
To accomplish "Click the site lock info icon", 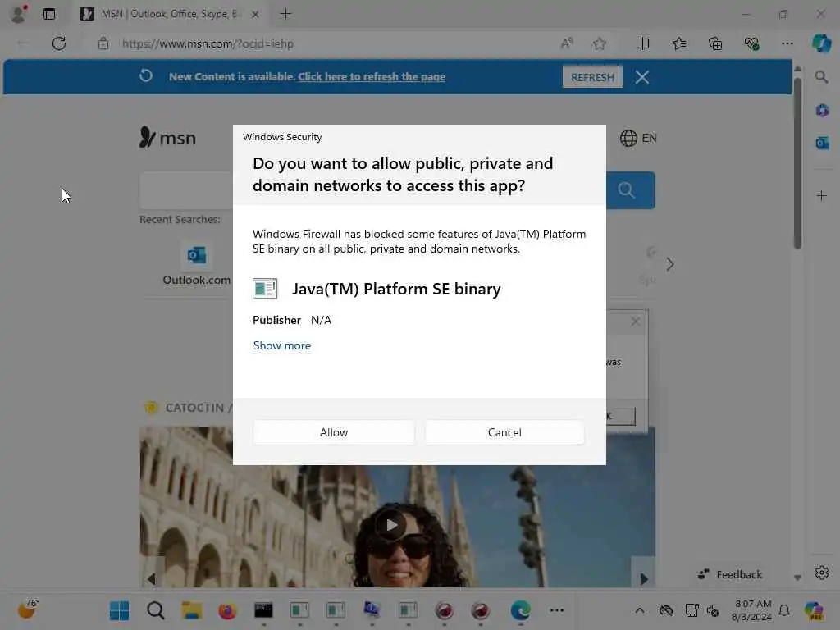I will pyautogui.click(x=103, y=43).
